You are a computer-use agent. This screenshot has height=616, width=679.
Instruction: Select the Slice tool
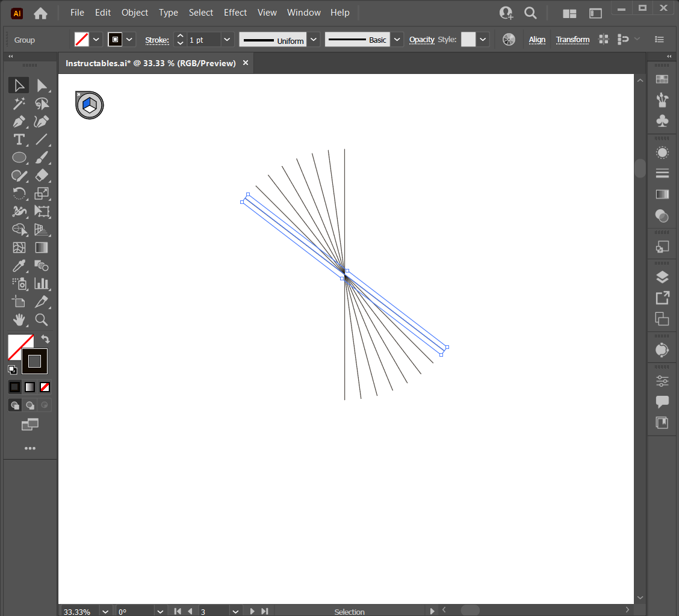[x=42, y=301]
